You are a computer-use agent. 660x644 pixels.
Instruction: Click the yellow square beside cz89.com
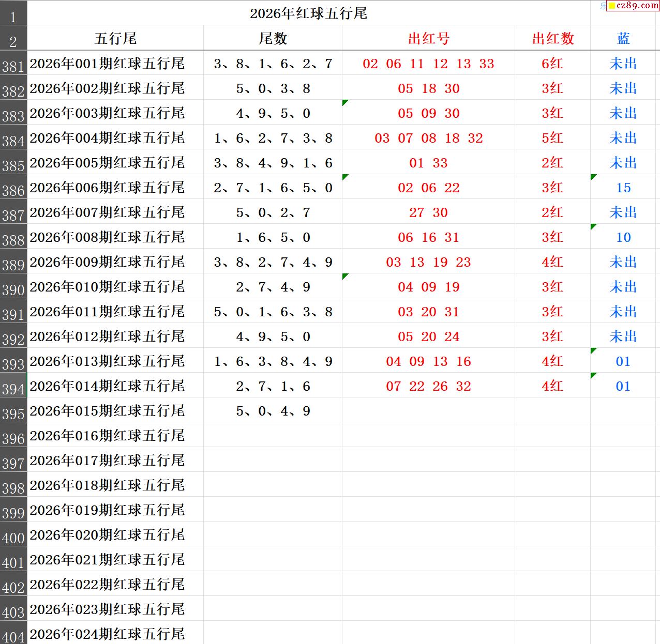point(612,6)
